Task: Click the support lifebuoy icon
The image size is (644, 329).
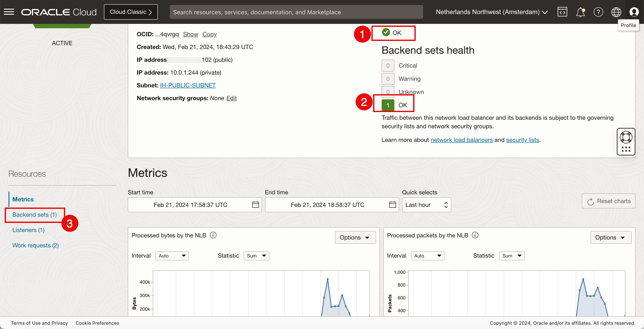Action: click(626, 137)
